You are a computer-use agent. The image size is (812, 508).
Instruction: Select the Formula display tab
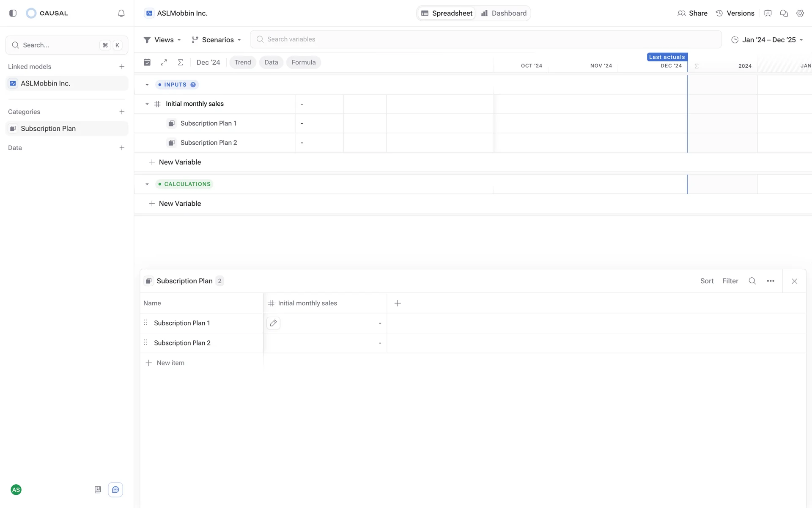[x=303, y=62]
